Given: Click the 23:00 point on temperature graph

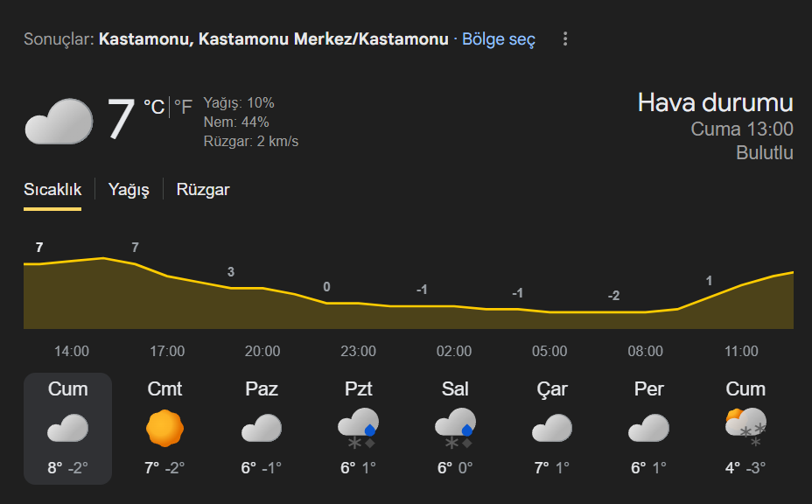Looking at the screenshot, I should click(327, 303).
